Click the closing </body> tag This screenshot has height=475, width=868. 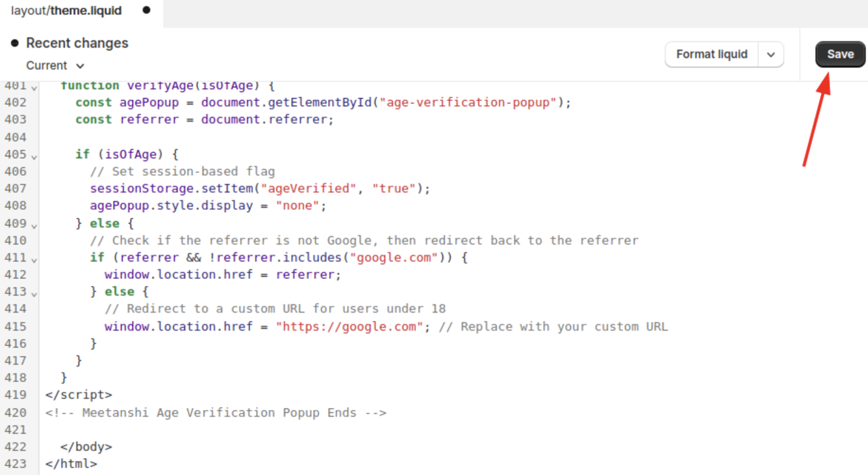point(86,447)
